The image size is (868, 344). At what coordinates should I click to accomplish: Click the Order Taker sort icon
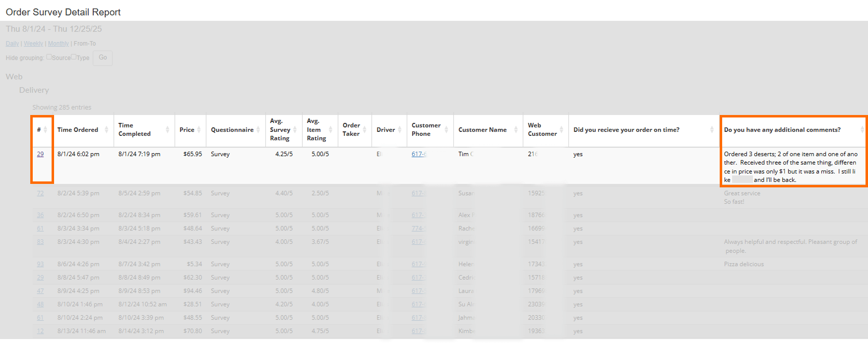pyautogui.click(x=365, y=130)
